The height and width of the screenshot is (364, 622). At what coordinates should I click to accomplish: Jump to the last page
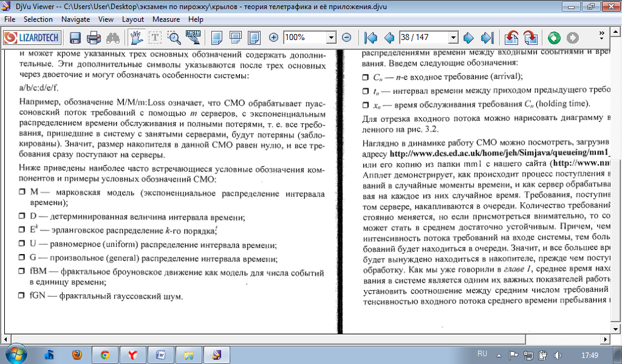tap(487, 38)
